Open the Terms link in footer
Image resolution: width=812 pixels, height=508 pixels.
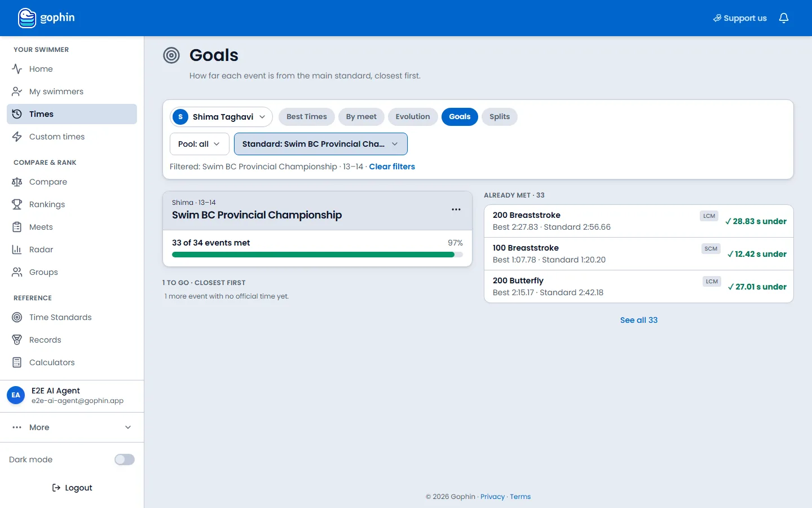pyautogui.click(x=520, y=497)
